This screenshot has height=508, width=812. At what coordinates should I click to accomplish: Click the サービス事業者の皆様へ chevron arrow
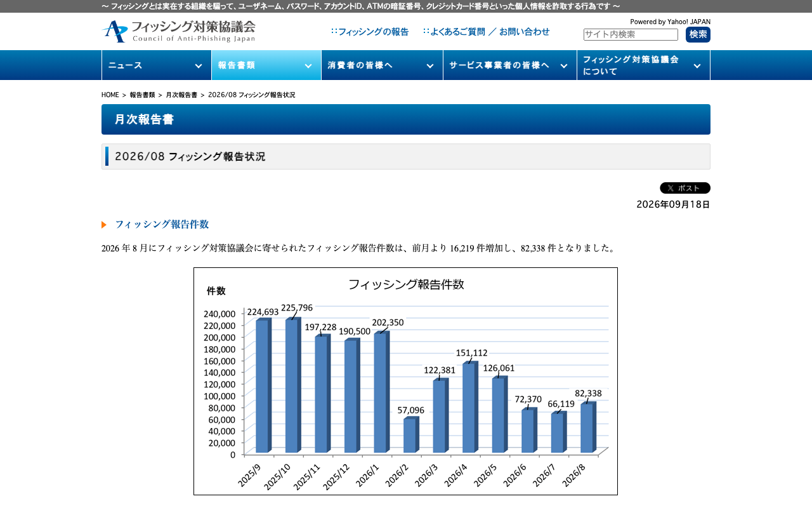(564, 66)
